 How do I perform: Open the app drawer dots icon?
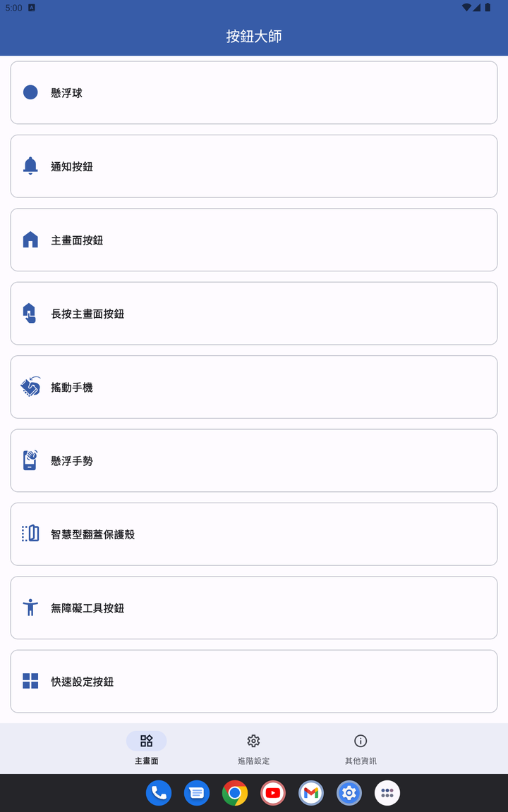[387, 793]
